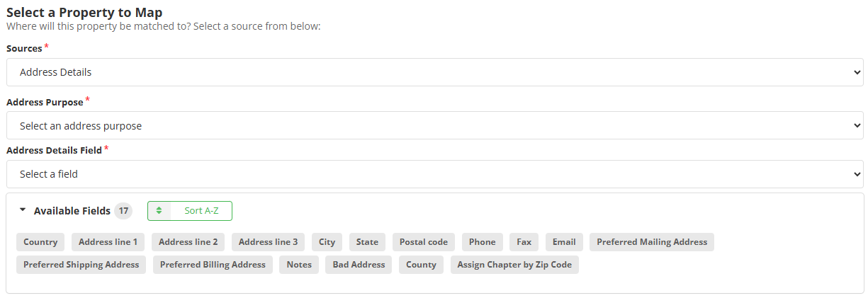The height and width of the screenshot is (298, 868).
Task: Pick the Address line 2 tag
Action: [188, 242]
